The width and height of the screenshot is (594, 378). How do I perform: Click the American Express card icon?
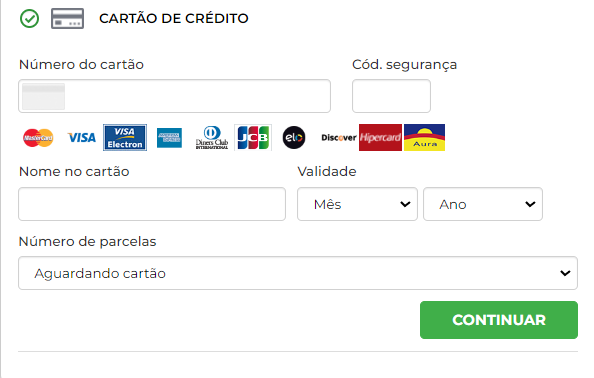pyautogui.click(x=169, y=138)
